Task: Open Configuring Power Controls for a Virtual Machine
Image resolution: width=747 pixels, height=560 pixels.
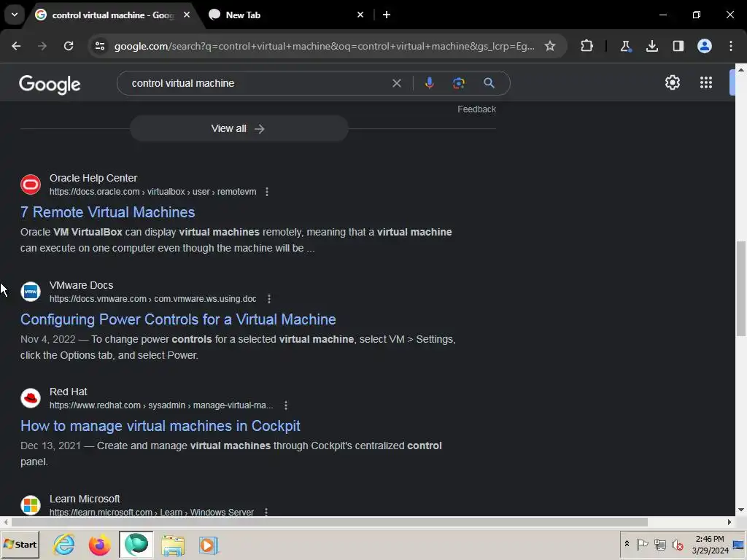Action: tap(178, 319)
